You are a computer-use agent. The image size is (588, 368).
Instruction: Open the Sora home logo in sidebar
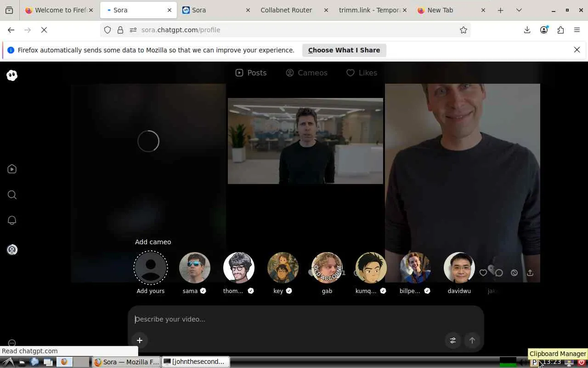click(12, 75)
